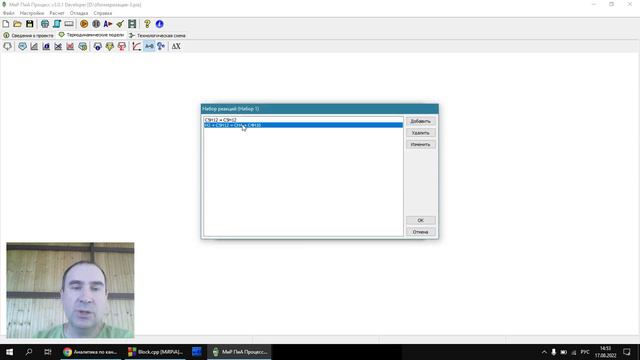Open help via yellow question mark icon
The width and height of the screenshot is (640, 360).
coord(147,24)
